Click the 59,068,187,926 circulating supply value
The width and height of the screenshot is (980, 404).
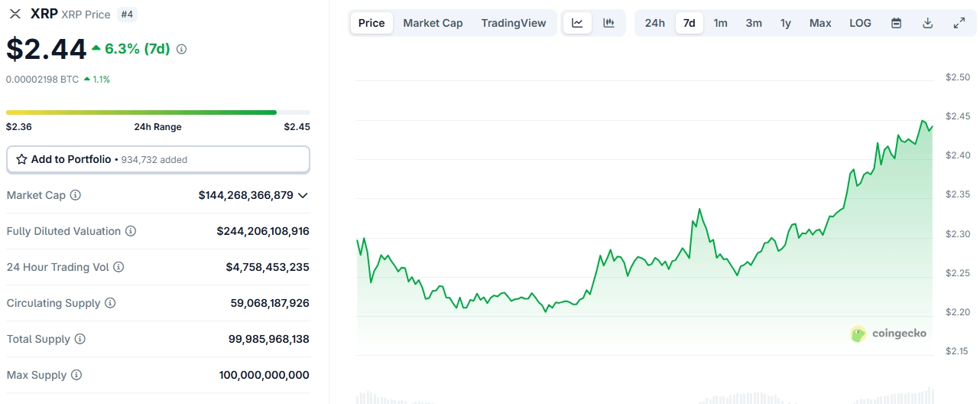pos(270,303)
